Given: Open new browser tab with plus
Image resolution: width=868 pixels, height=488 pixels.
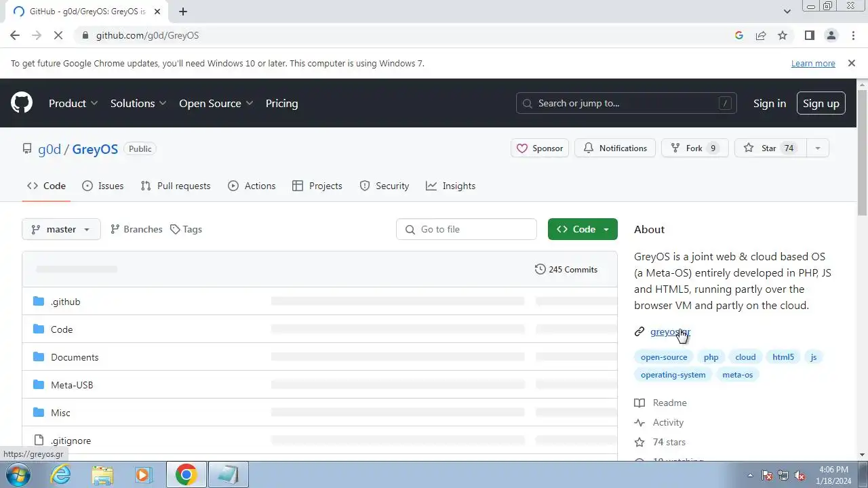Looking at the screenshot, I should [x=183, y=12].
